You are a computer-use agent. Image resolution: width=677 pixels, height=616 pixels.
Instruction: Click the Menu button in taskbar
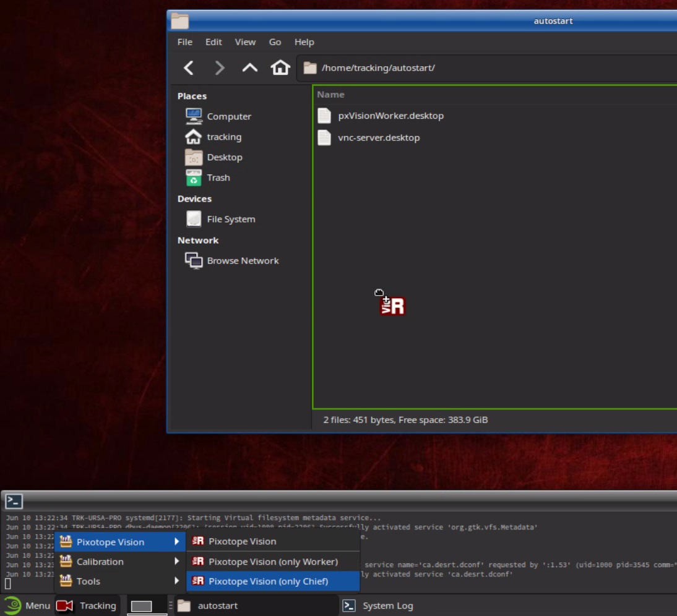click(x=28, y=605)
